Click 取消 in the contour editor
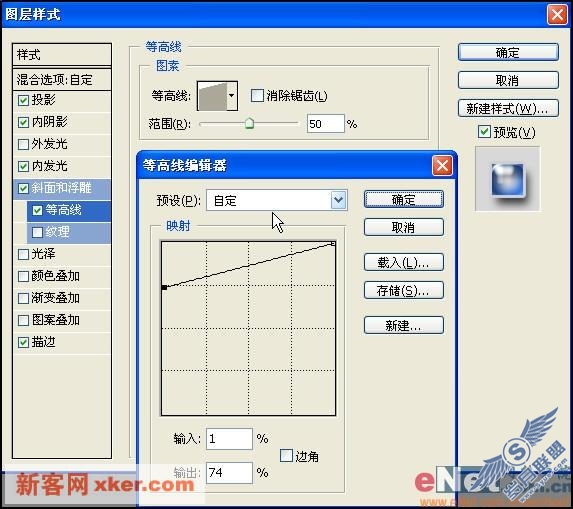Viewport: 573px width, 509px height. click(x=404, y=228)
